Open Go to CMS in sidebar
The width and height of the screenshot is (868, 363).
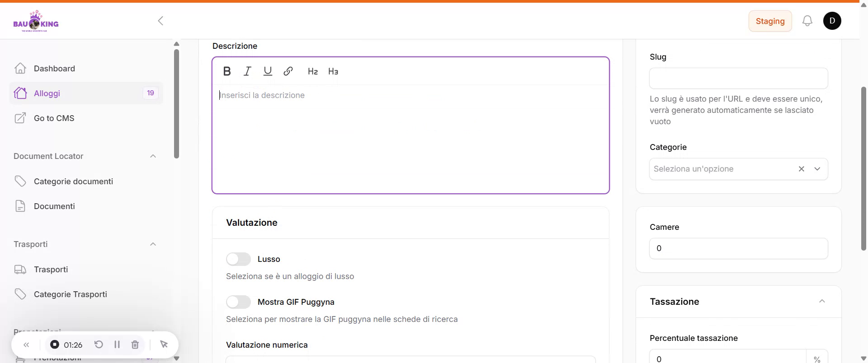click(x=86, y=118)
